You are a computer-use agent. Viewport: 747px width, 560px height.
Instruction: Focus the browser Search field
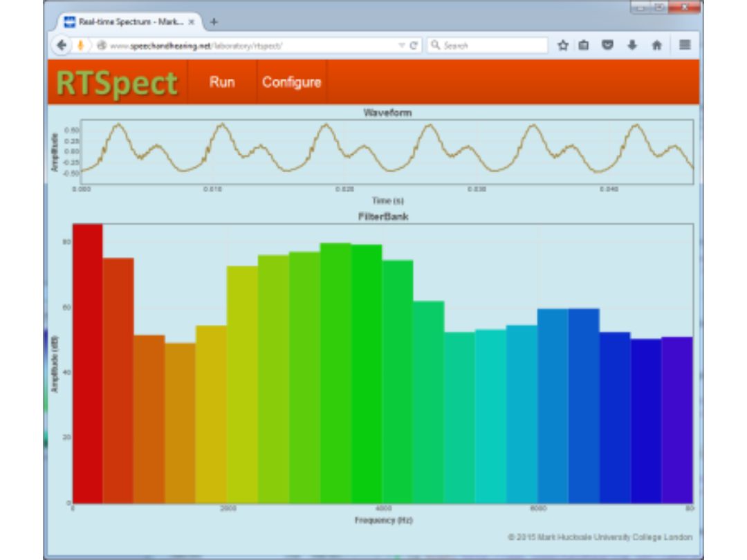coord(488,45)
